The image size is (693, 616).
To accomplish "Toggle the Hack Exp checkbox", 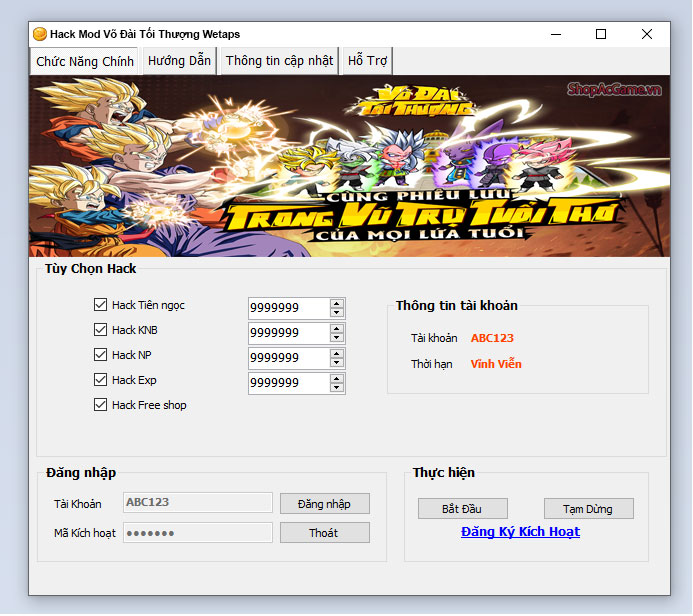I will tap(100, 380).
